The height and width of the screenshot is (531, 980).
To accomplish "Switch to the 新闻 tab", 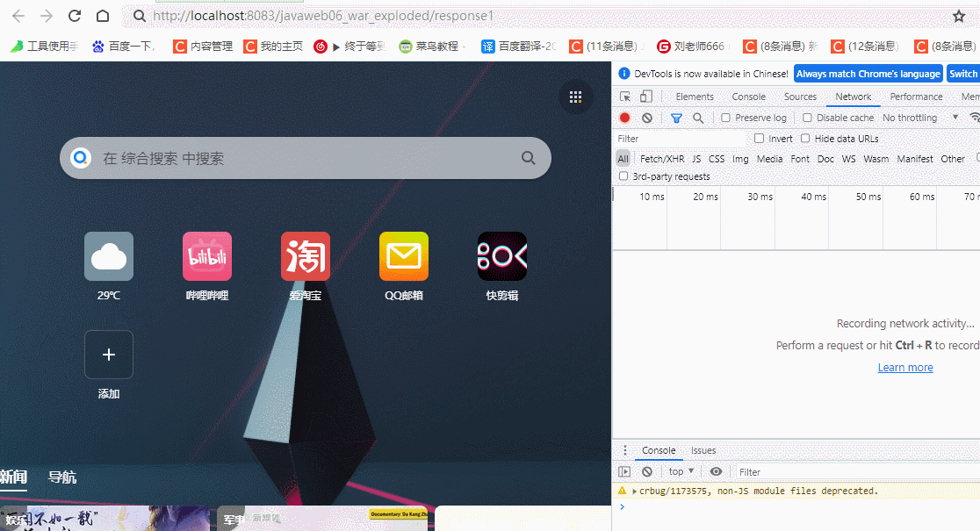I will (x=13, y=477).
